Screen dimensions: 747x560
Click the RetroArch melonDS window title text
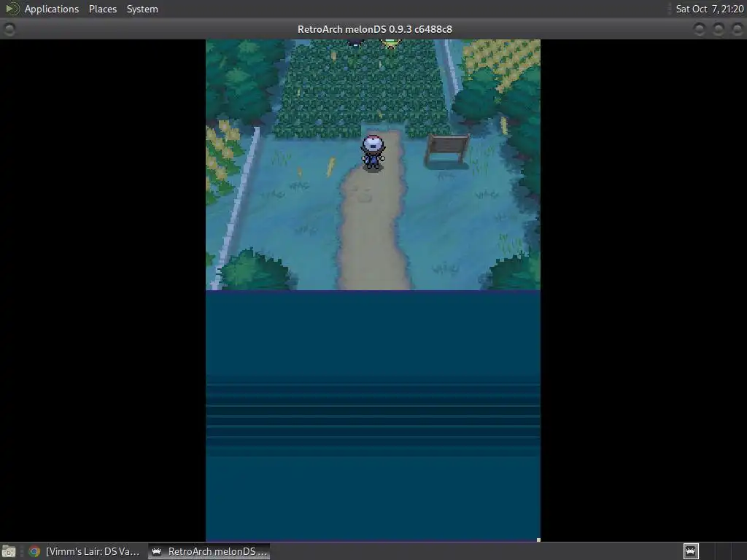pyautogui.click(x=374, y=29)
